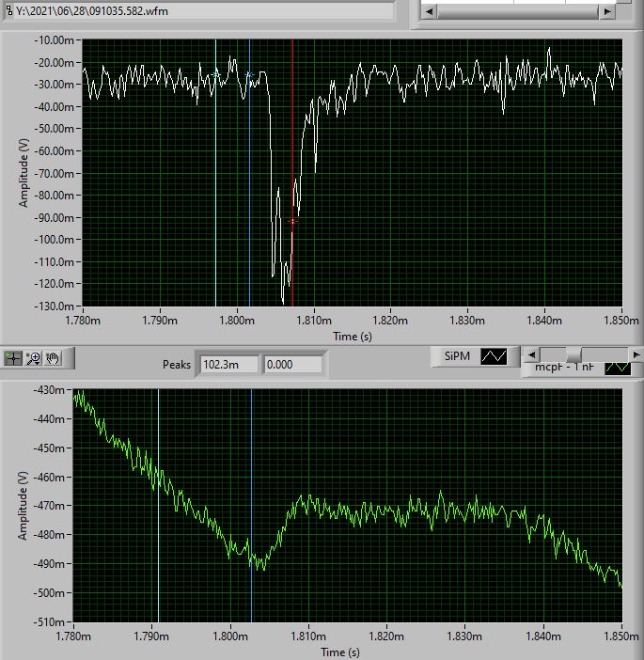Viewport: 644px width, 660px height.
Task: Click the cyan cursor line in upper graph
Action: tap(216, 173)
